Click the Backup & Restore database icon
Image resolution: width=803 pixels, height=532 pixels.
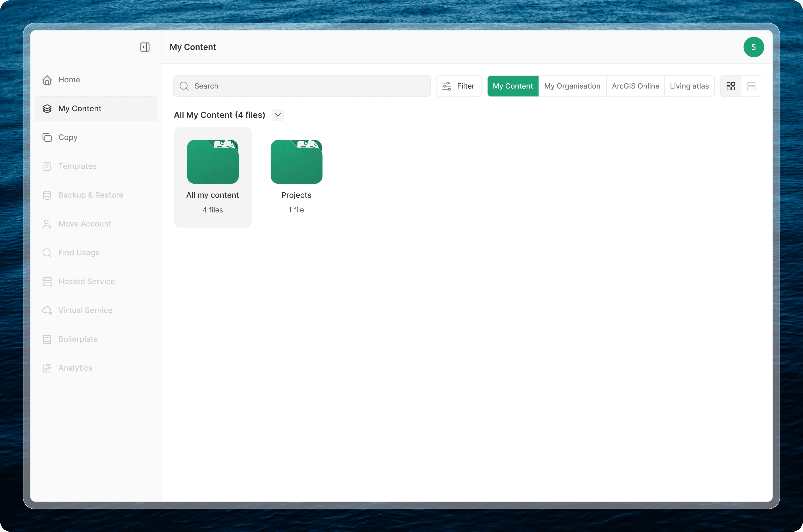click(x=47, y=195)
